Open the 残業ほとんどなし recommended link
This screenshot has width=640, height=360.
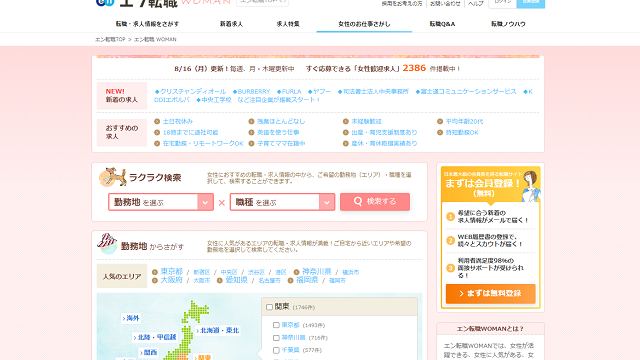point(281,121)
